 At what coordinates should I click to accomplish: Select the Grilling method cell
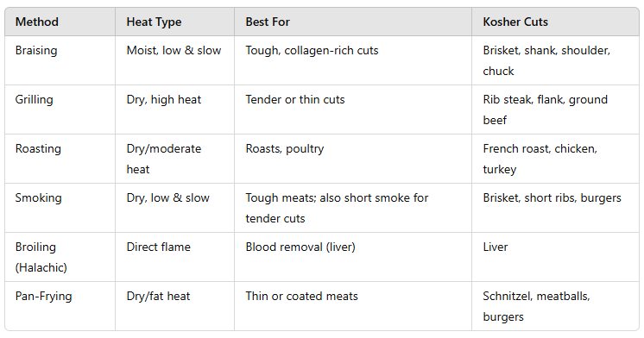(x=60, y=110)
